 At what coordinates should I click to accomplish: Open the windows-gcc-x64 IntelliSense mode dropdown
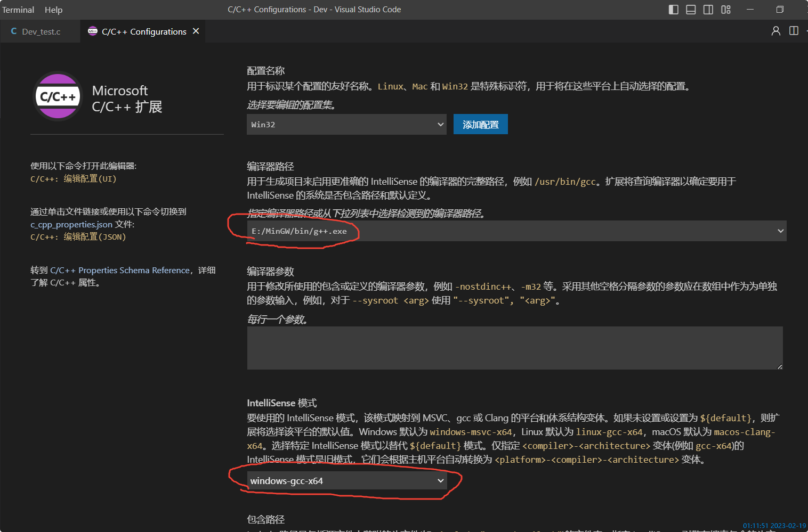[346, 480]
